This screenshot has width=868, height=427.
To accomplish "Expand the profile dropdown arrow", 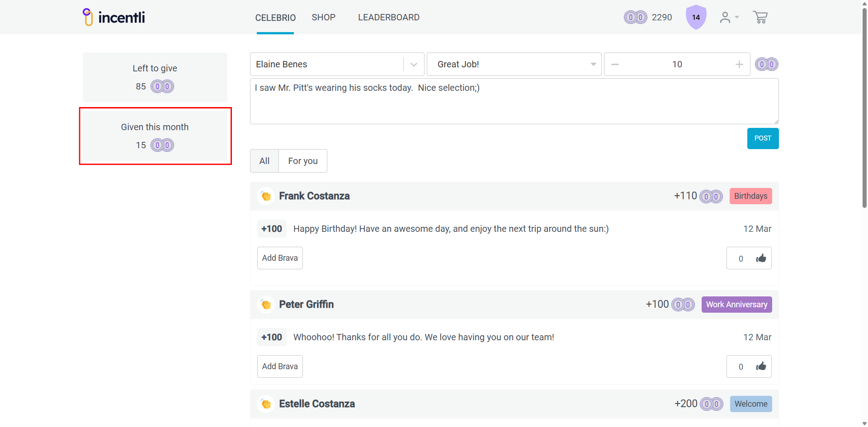I will coord(737,17).
